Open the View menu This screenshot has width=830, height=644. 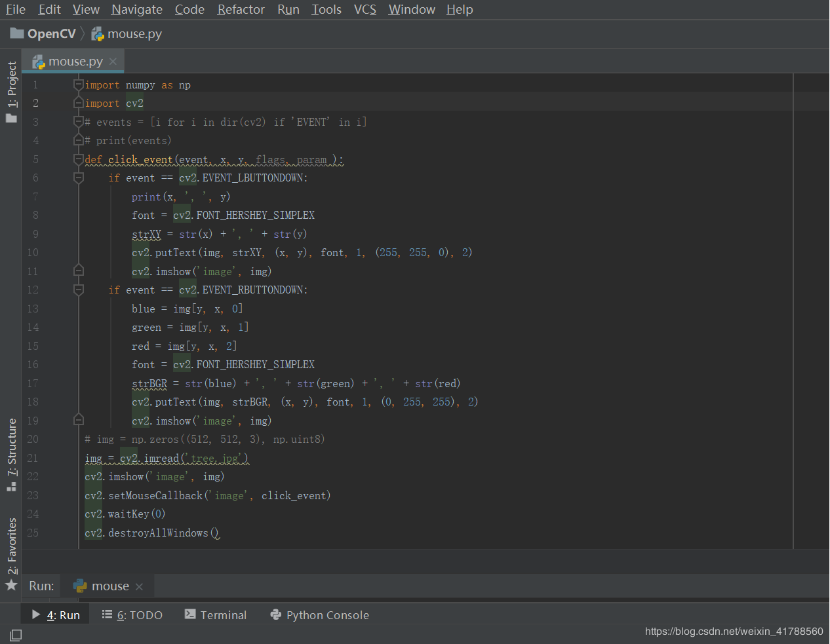click(86, 9)
